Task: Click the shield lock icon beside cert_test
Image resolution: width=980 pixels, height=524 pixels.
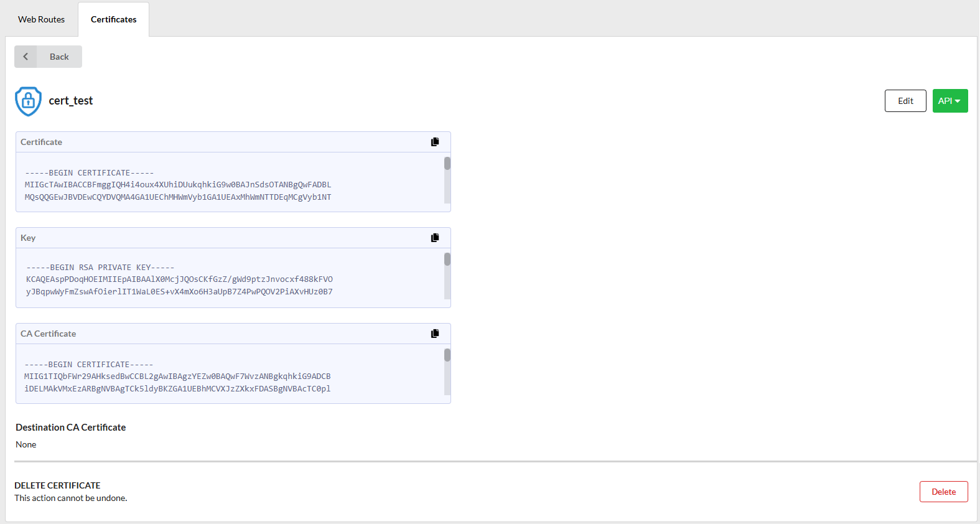Action: pyautogui.click(x=28, y=101)
